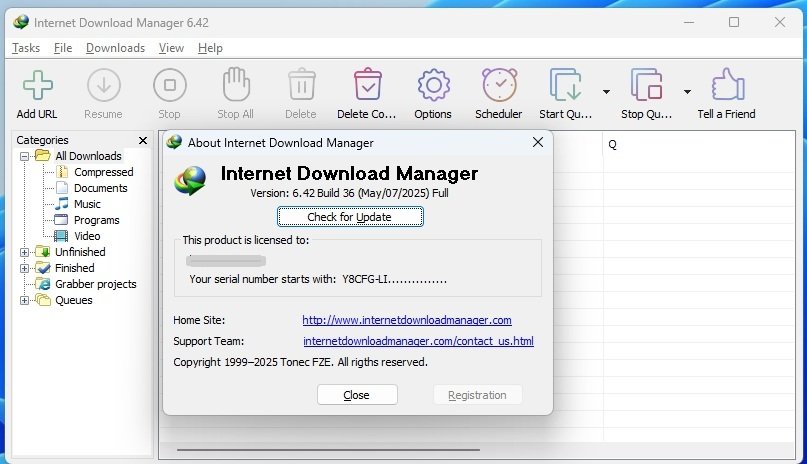This screenshot has height=464, width=807.
Task: Expand the Queues tree node
Action: [24, 300]
